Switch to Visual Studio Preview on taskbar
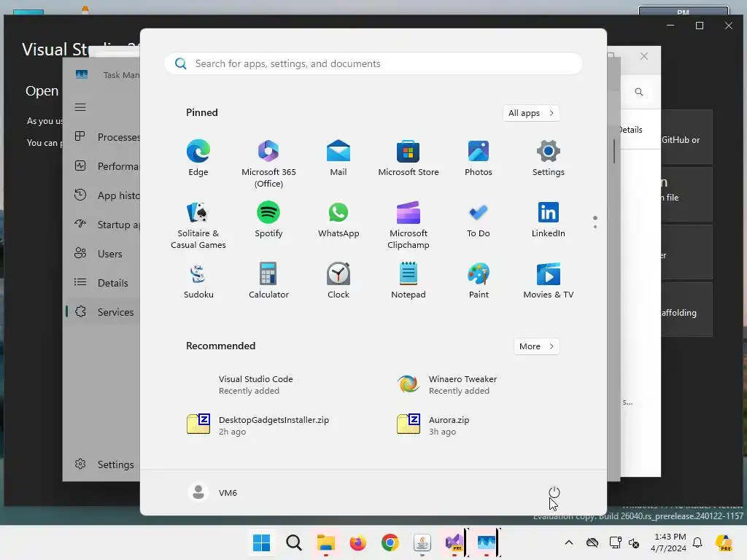747x560 pixels. tap(454, 542)
